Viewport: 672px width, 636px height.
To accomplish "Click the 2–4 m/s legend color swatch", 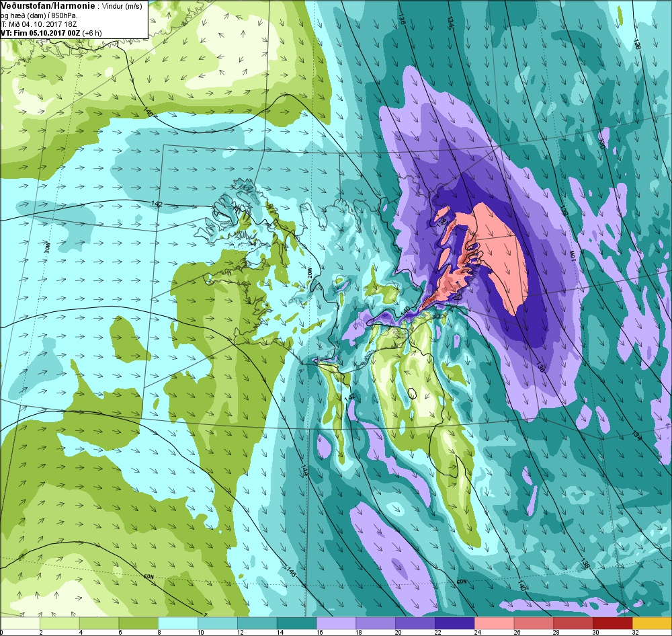I will pos(60,623).
